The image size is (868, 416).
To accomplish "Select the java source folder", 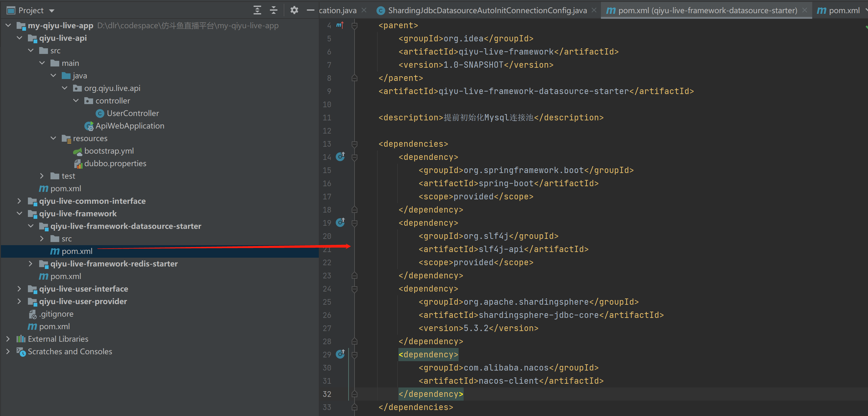I will [x=80, y=76].
